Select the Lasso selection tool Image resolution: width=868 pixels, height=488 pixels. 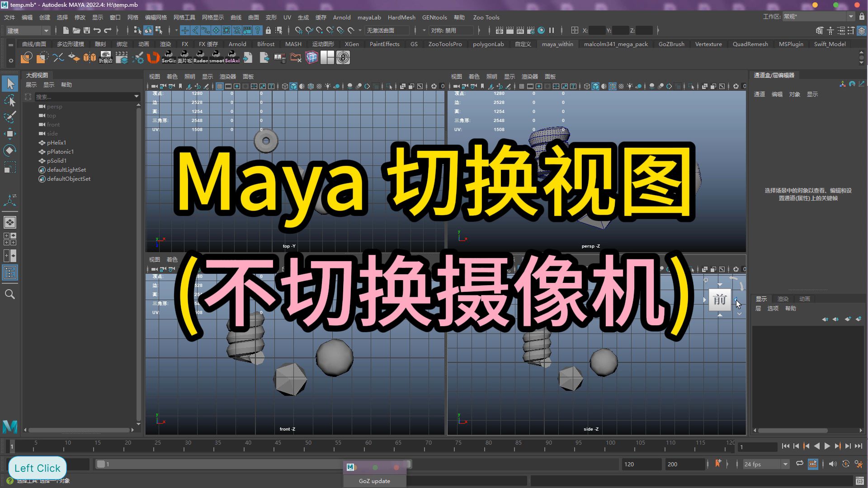(10, 100)
